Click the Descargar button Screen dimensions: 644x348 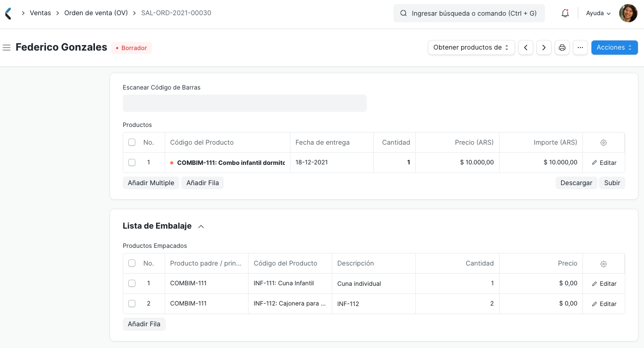click(576, 183)
